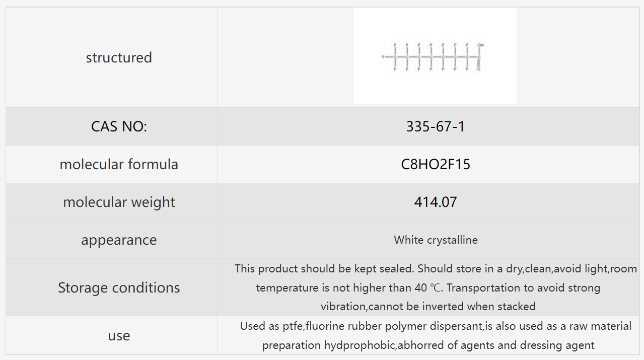Click the 'molecular weight' label
This screenshot has height=360, width=644.
coord(119,202)
